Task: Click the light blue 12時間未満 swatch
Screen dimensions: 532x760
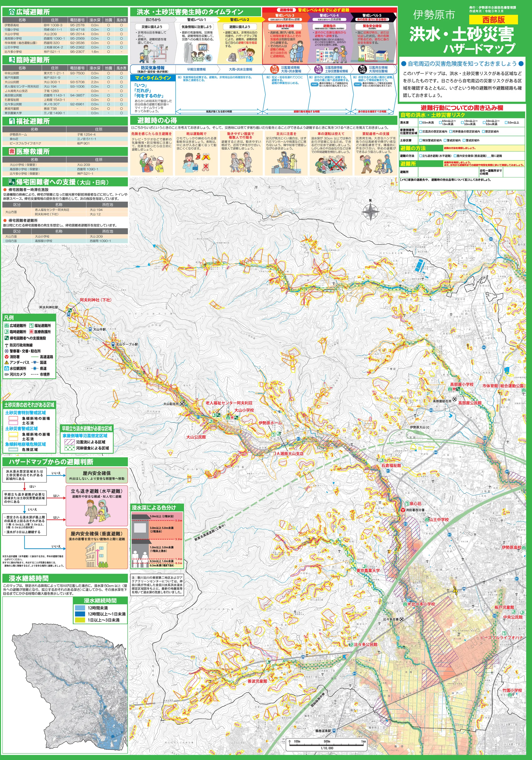Action: pyautogui.click(x=80, y=608)
